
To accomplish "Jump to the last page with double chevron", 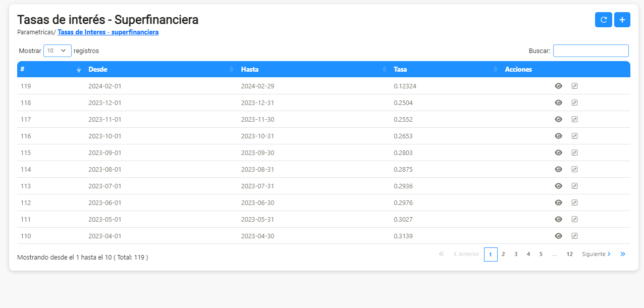I will 623,254.
